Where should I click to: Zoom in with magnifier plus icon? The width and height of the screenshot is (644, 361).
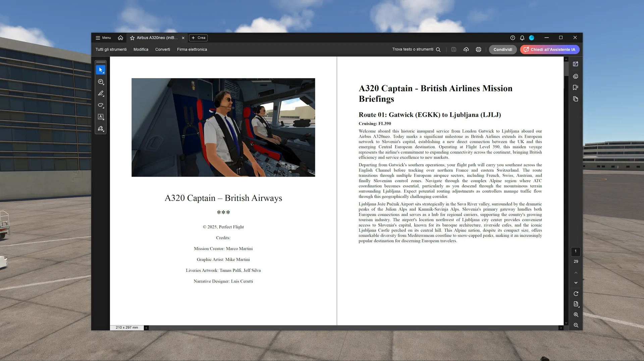coord(576,315)
